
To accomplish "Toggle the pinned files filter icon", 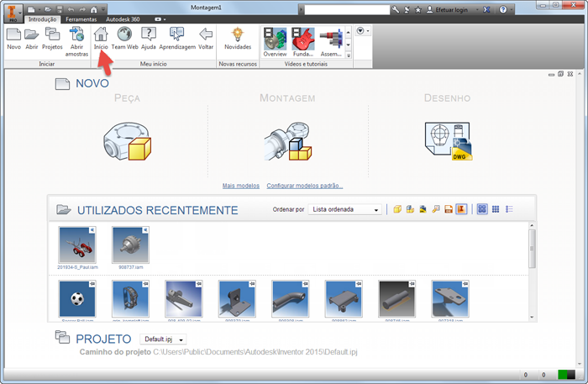I will 461,209.
